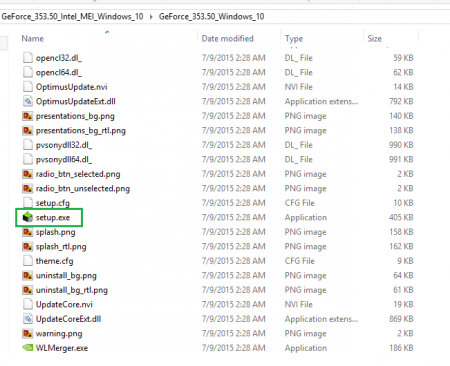Select the uninstall_bg_rtl.png file name
Screen dimensions: 450x366
click(x=72, y=290)
